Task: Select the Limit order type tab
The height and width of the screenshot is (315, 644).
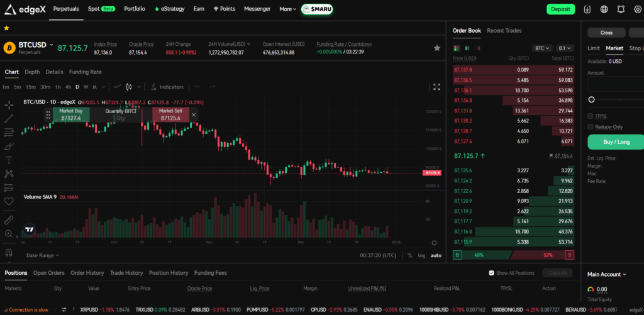Action: [594, 48]
